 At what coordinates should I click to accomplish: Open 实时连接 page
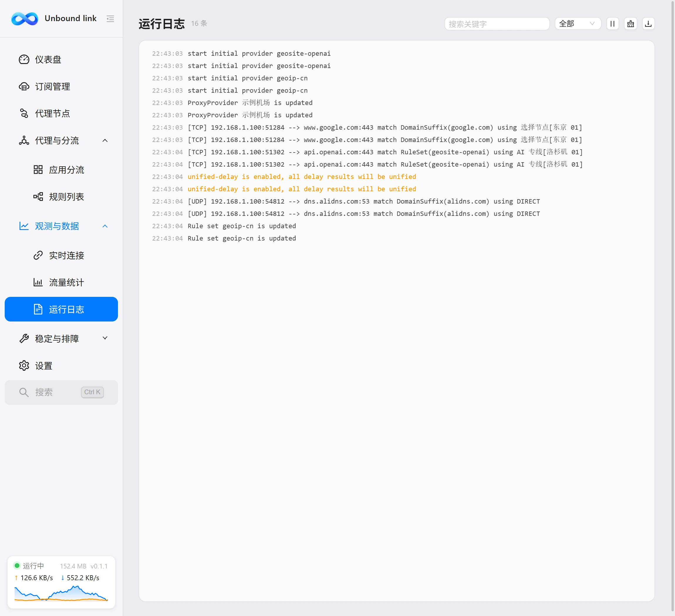pyautogui.click(x=61, y=255)
